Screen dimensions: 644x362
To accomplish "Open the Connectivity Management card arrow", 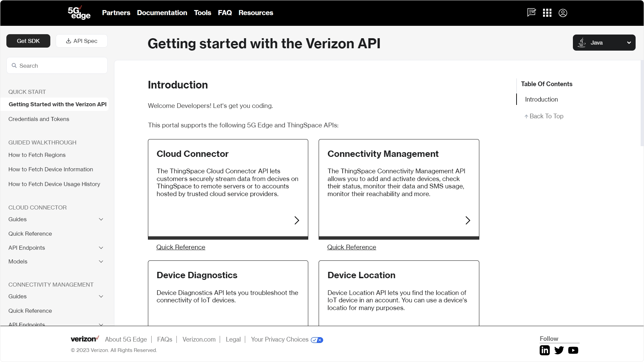I will pos(468,220).
